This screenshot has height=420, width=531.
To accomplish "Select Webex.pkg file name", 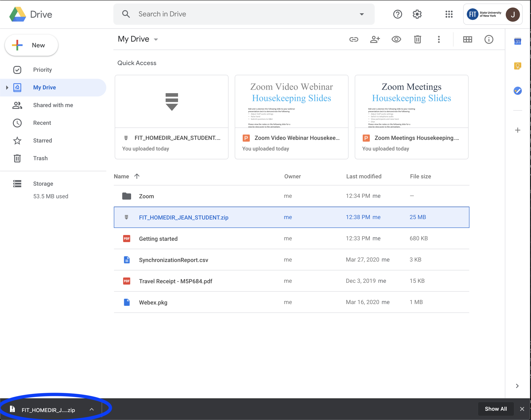I will tap(153, 302).
